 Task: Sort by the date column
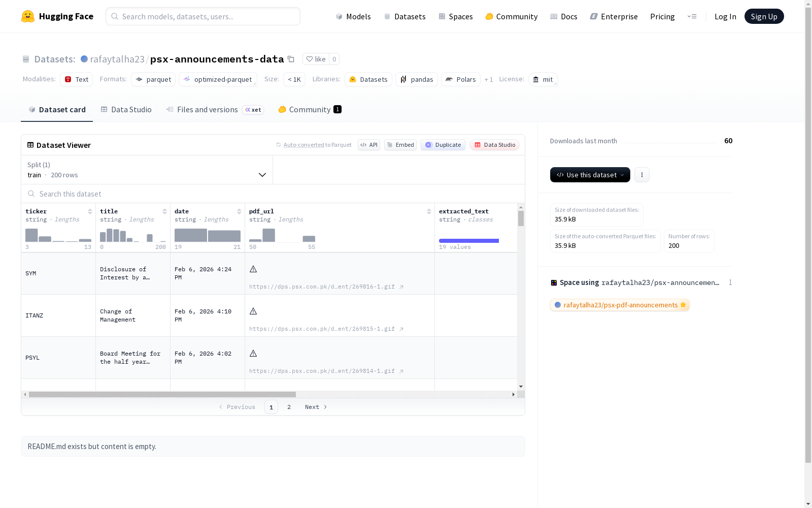pos(239,211)
